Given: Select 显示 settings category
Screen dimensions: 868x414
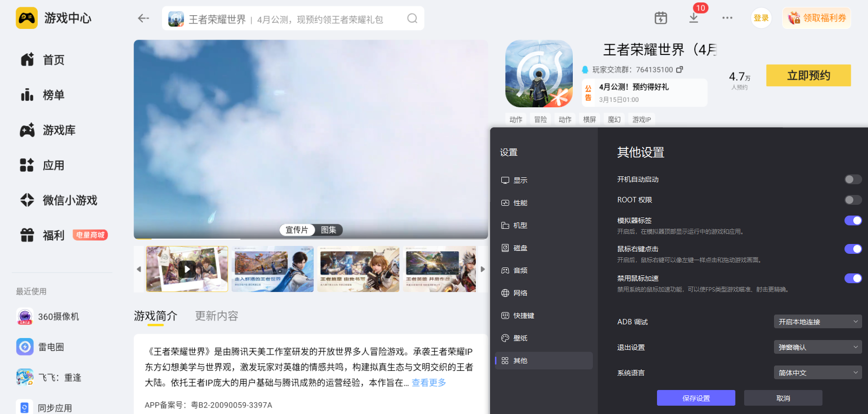Looking at the screenshot, I should pos(544,180).
